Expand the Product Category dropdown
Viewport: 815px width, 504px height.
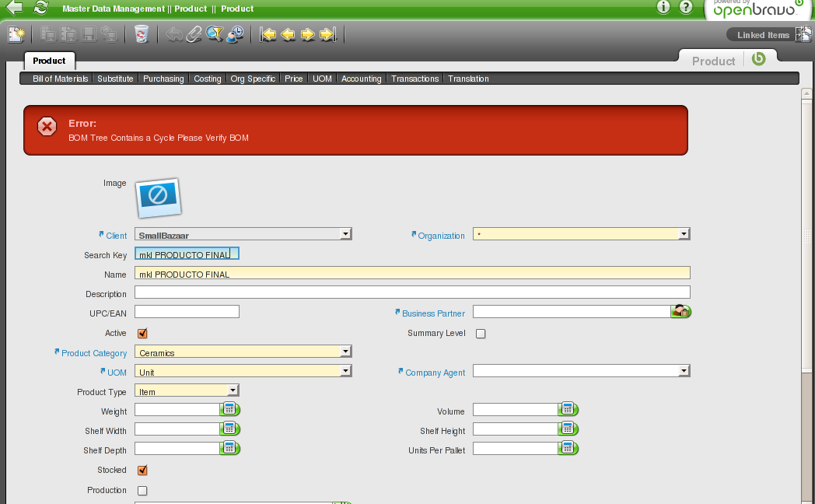click(x=345, y=352)
